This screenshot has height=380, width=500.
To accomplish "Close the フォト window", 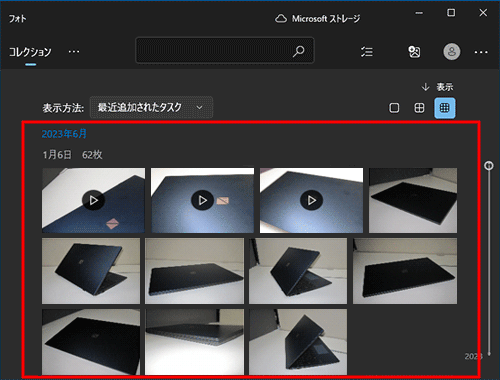I will click(483, 13).
